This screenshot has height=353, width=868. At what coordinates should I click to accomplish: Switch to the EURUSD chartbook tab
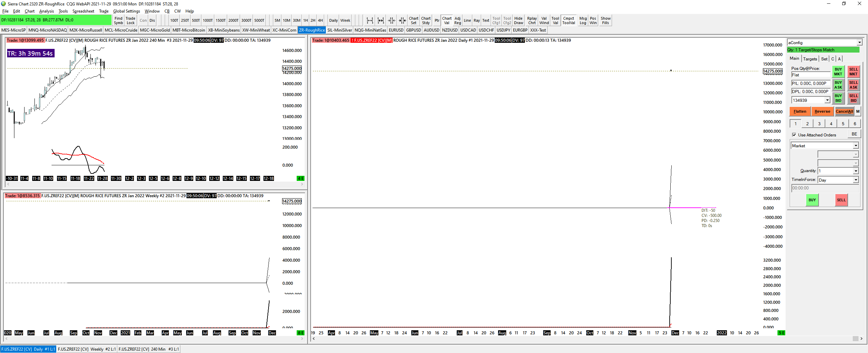pyautogui.click(x=396, y=30)
